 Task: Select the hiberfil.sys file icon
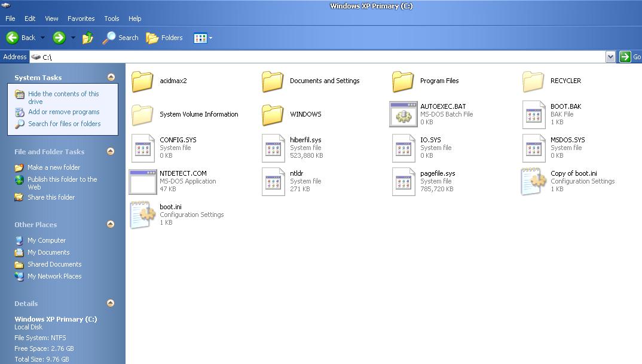pos(273,148)
